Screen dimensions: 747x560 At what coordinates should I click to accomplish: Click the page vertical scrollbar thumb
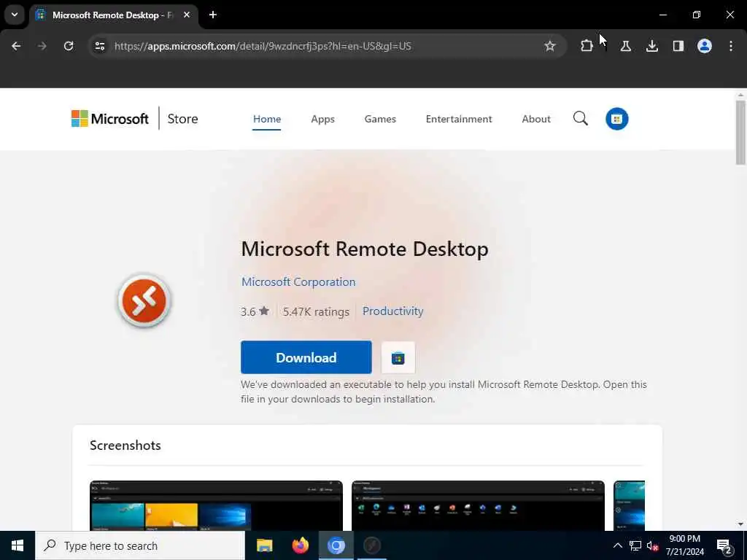pos(740,133)
